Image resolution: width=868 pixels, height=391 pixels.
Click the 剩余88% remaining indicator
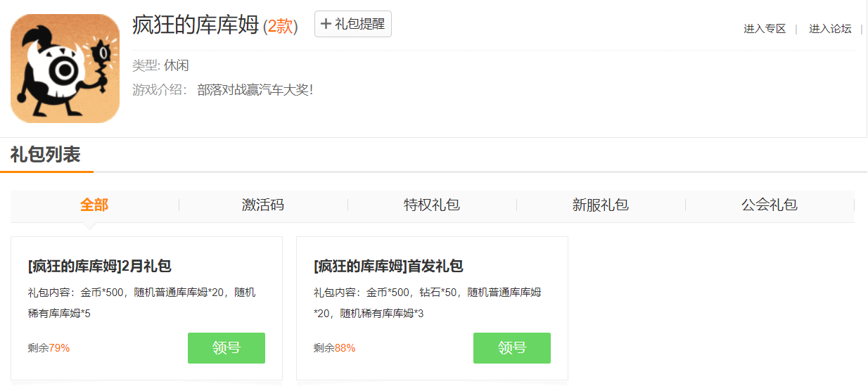(335, 348)
